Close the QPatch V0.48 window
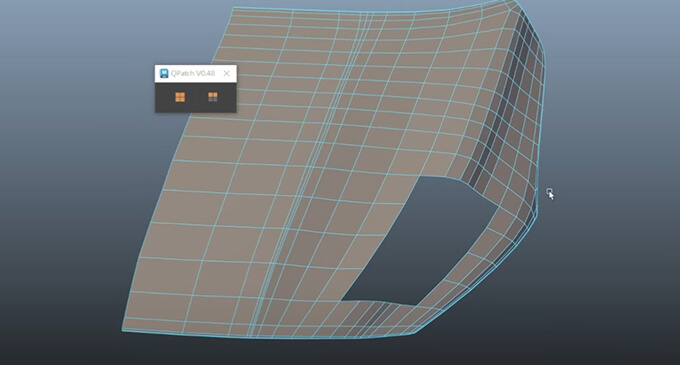The height and width of the screenshot is (365, 680). 226,73
